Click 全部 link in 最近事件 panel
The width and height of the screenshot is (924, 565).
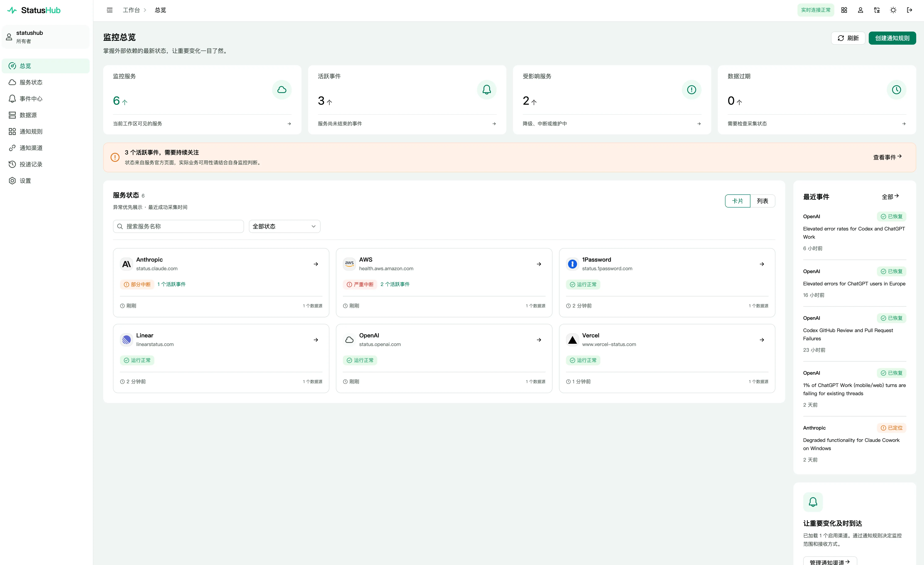pos(890,197)
